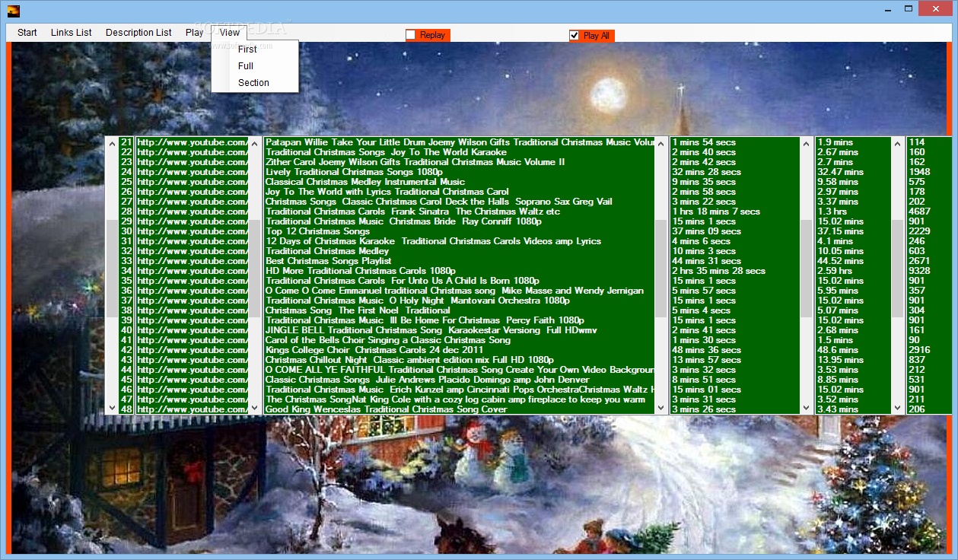The width and height of the screenshot is (958, 560).
Task: Select '2.59 hrs' value
Action: [835, 271]
